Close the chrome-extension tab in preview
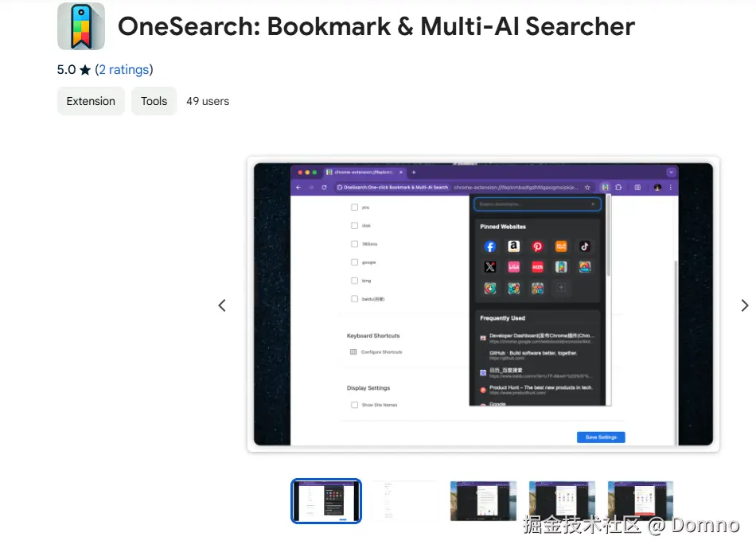This screenshot has width=756, height=552. (x=400, y=172)
